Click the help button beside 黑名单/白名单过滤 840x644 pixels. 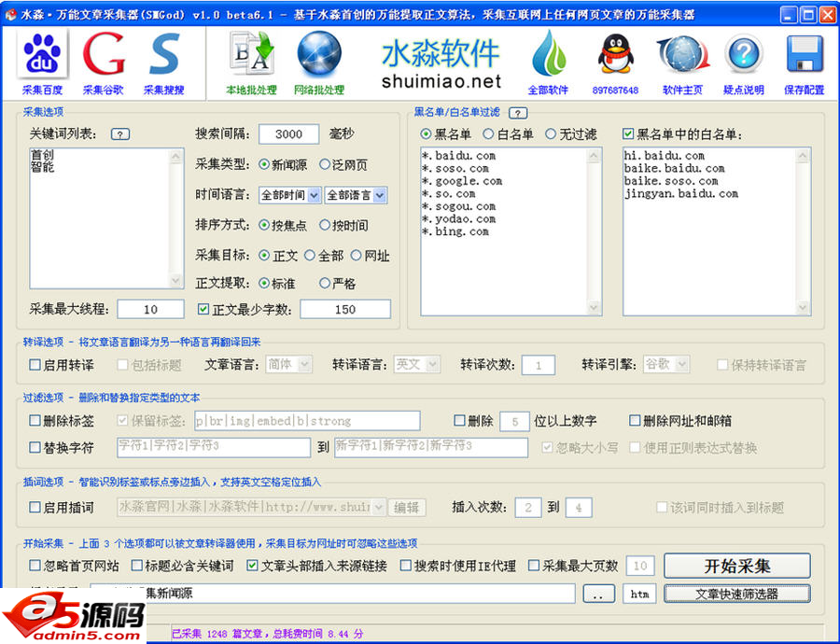[x=518, y=113]
